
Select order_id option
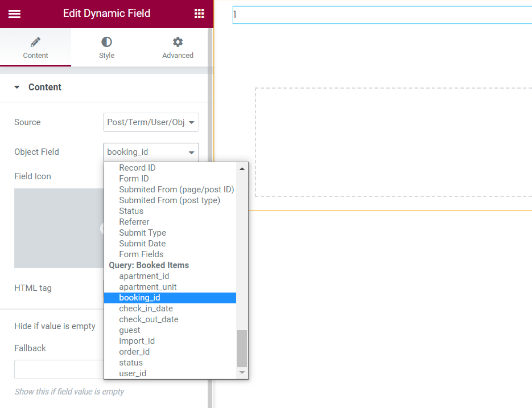click(x=170, y=352)
